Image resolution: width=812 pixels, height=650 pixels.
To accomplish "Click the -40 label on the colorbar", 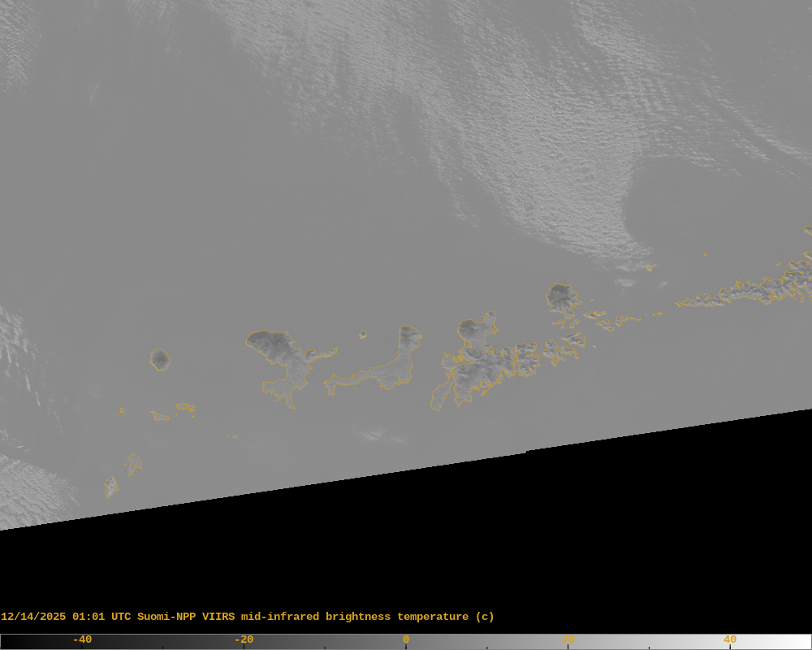I will 82,639.
